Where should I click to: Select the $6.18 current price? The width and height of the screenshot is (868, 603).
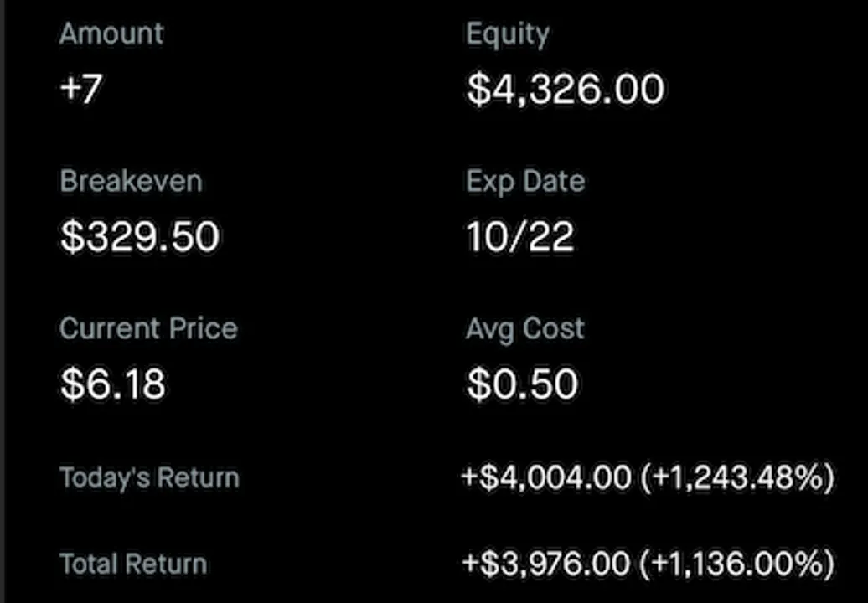click(x=113, y=384)
